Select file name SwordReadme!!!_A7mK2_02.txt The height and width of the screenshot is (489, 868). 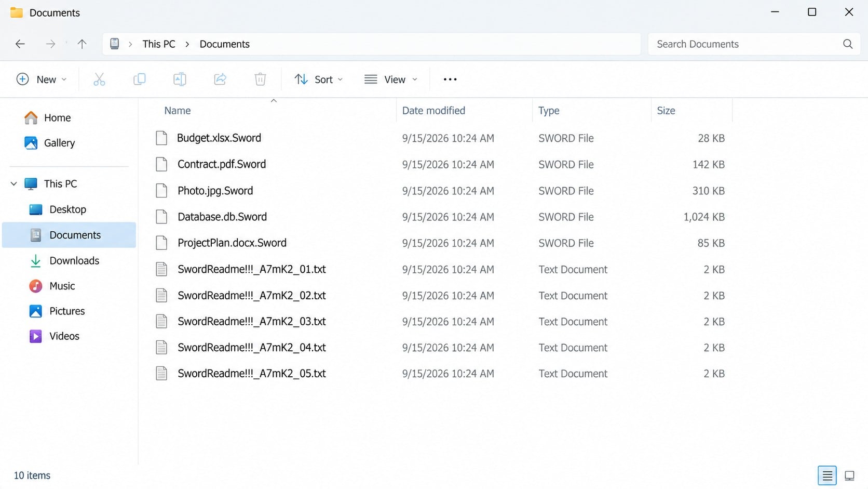(252, 295)
